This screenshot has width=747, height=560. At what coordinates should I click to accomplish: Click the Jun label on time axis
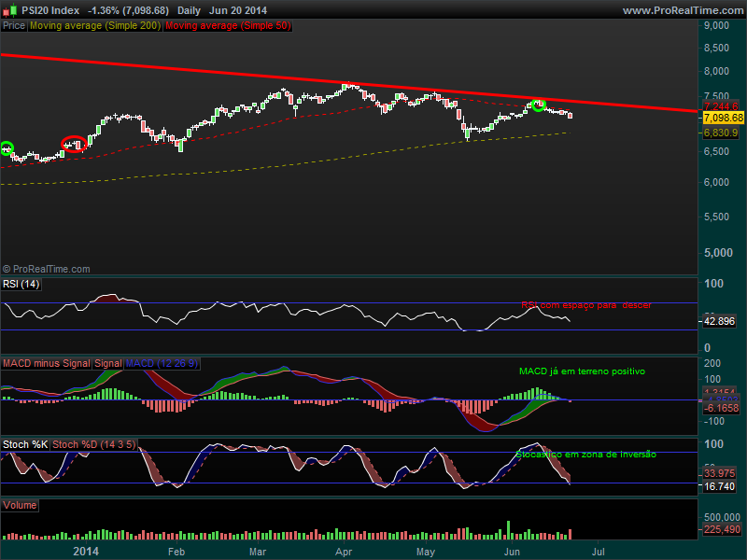pyautogui.click(x=512, y=552)
